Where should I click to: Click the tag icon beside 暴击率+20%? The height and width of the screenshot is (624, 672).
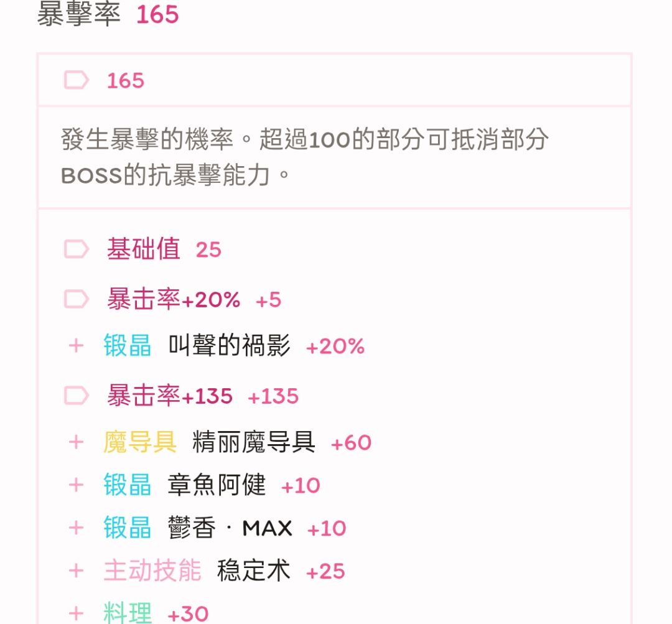77,300
